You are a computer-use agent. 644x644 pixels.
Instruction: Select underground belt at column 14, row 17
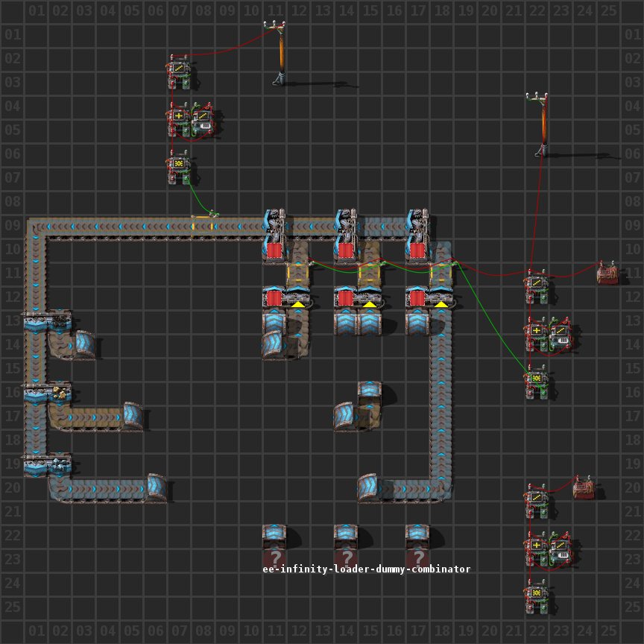[x=345, y=417]
